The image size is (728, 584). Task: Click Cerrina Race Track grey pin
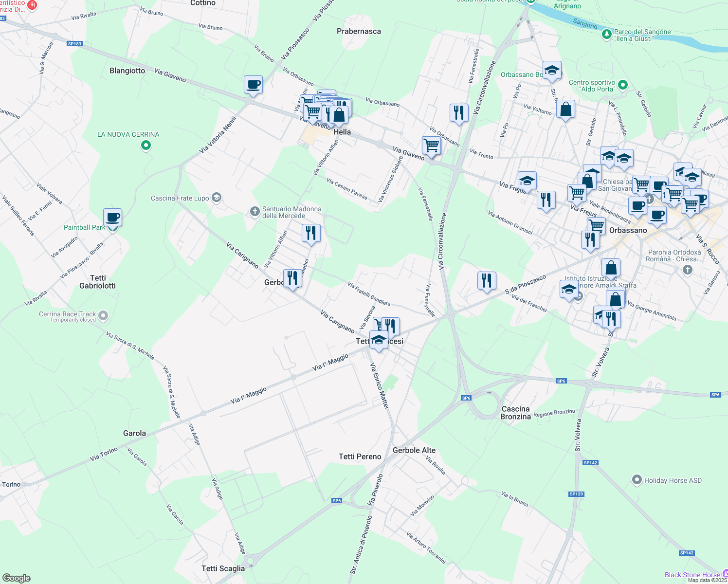103,316
